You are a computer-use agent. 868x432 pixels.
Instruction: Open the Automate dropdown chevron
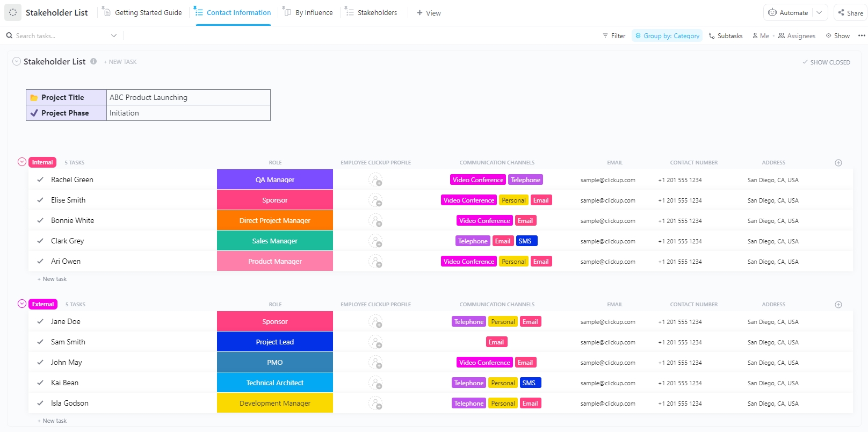819,12
